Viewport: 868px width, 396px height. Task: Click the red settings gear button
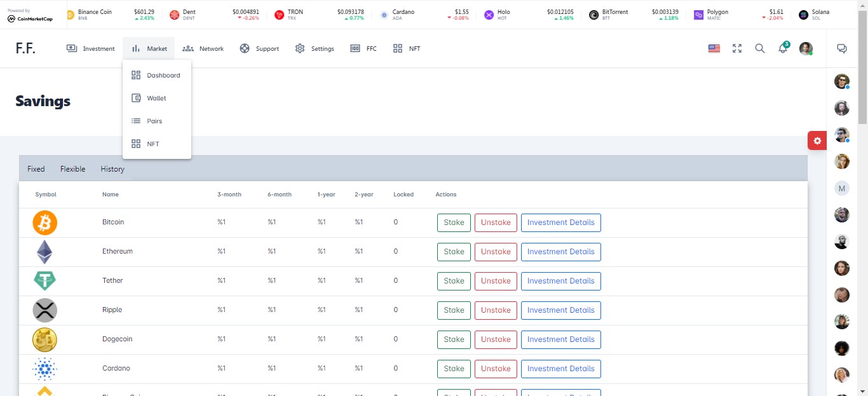coord(817,140)
